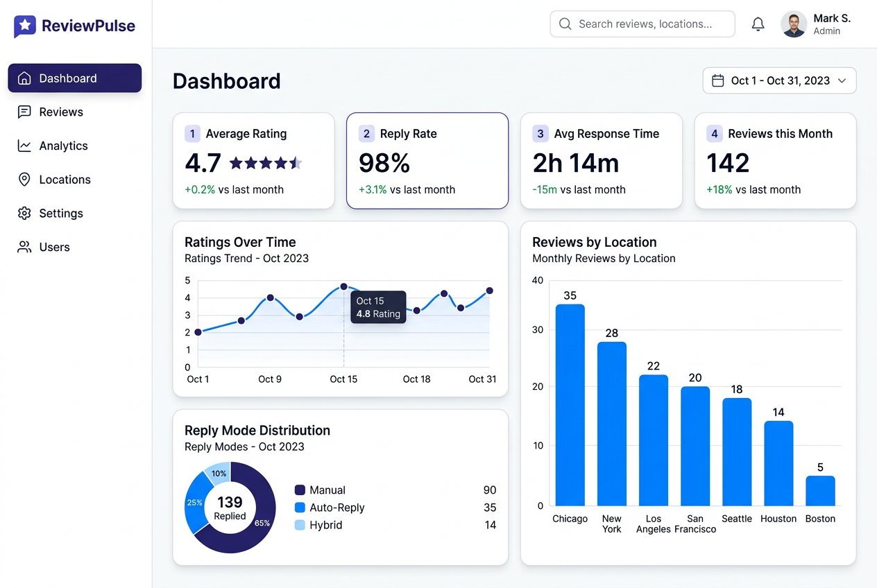The height and width of the screenshot is (588, 877).
Task: Click the 98% reply rate value
Action: pyautogui.click(x=384, y=163)
